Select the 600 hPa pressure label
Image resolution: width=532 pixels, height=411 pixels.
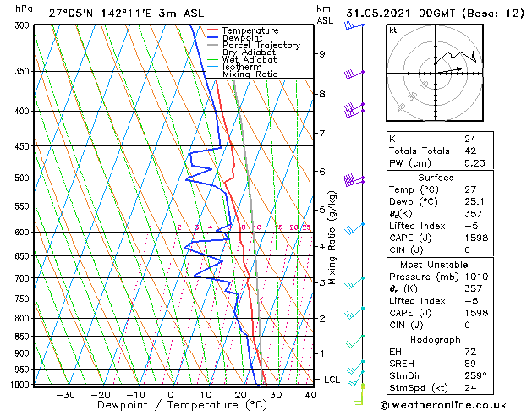pyautogui.click(x=24, y=233)
